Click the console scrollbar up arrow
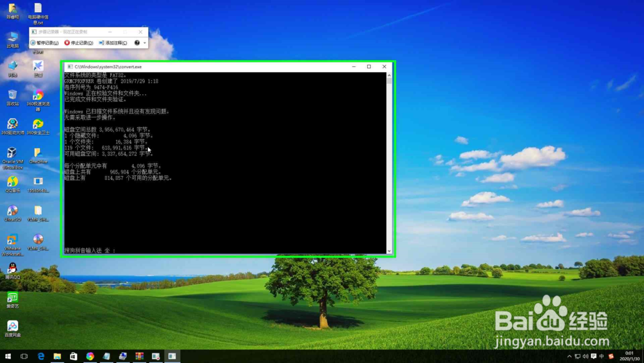Screen dimensions: 644x363 [x=389, y=75]
